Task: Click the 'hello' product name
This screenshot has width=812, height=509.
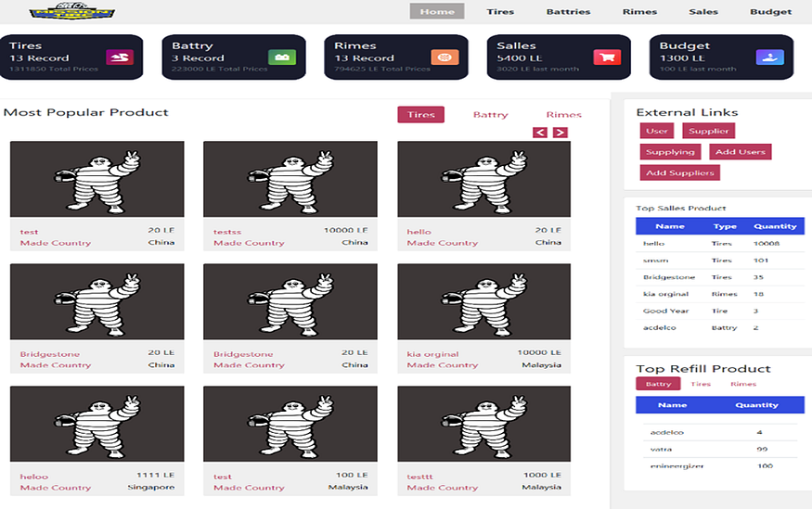Action: [x=419, y=232]
